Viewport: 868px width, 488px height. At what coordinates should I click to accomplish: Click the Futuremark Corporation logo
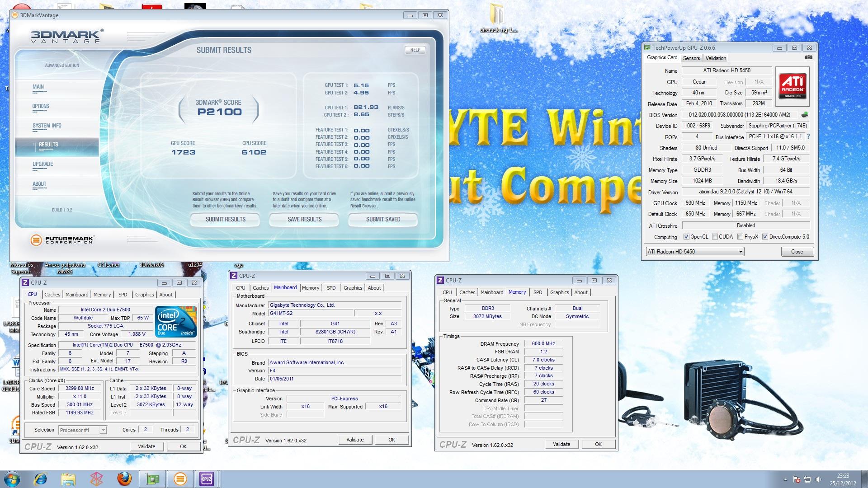pos(62,240)
